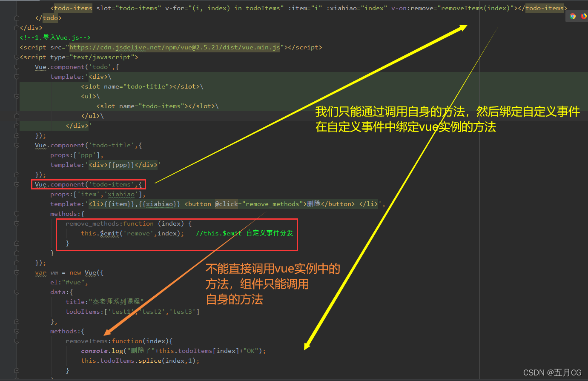Viewport: 588px width, 381px height.
Task: Collapse fold at Vue.component('todo-title' line
Action: point(17,145)
